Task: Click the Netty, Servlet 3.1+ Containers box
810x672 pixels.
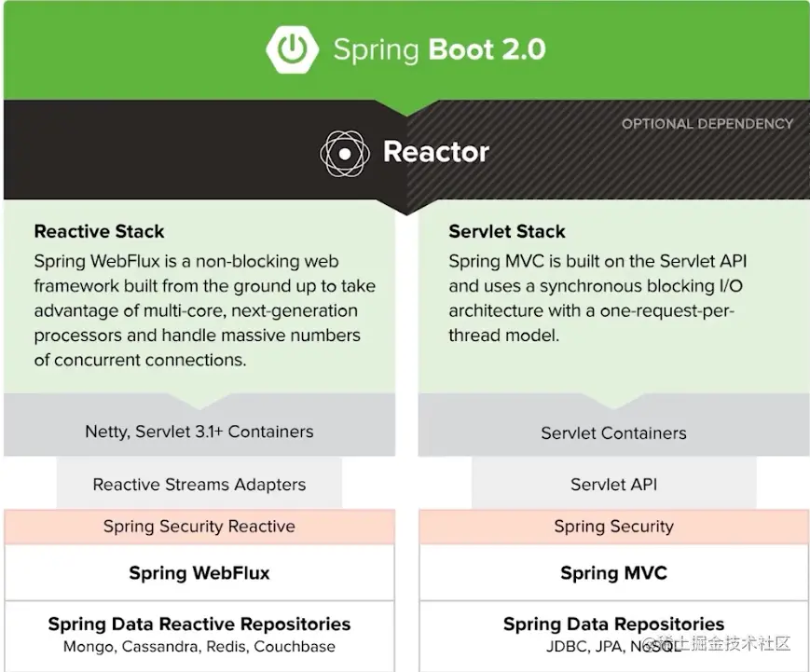Action: click(199, 432)
